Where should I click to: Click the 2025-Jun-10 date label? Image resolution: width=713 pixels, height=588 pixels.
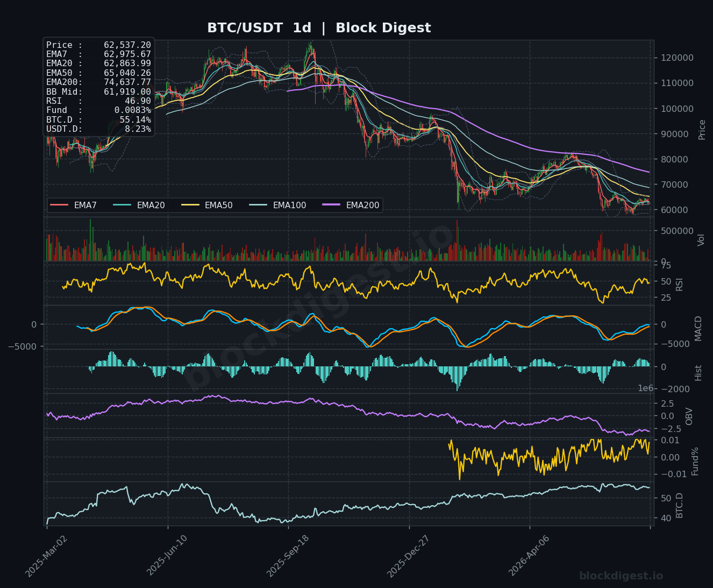pos(167,556)
